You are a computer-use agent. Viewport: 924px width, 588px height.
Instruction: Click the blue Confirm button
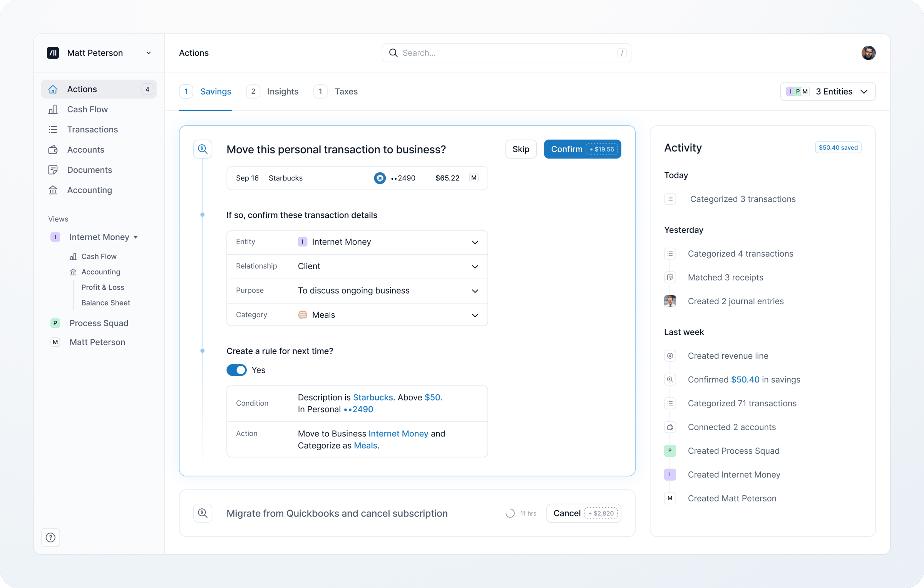coord(566,149)
